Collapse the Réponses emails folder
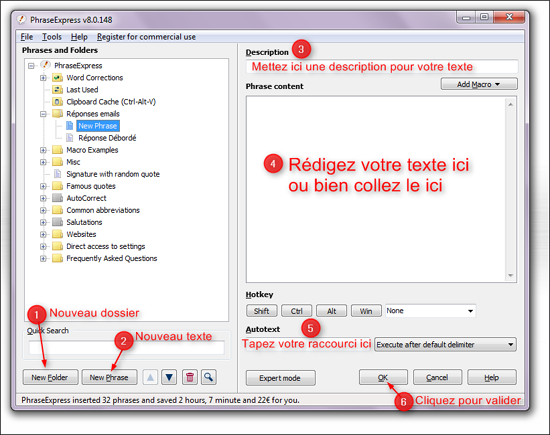The width and height of the screenshot is (550, 435). 43,114
